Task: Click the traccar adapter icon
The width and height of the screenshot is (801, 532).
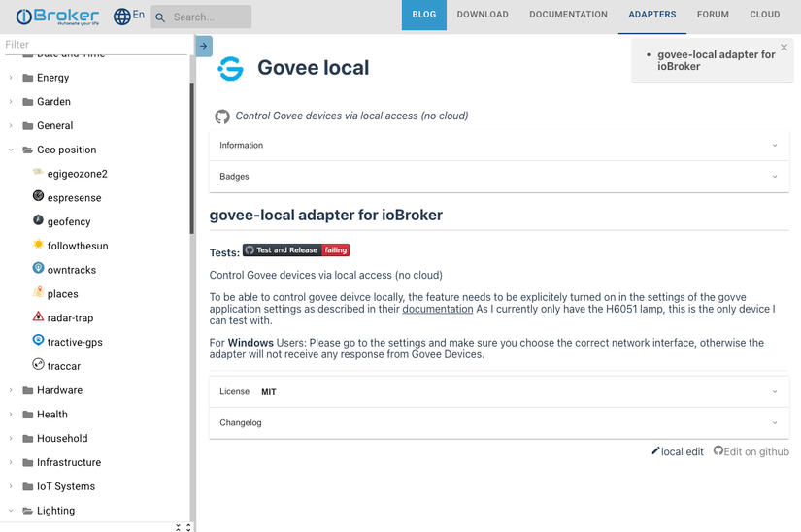Action: pos(38,364)
